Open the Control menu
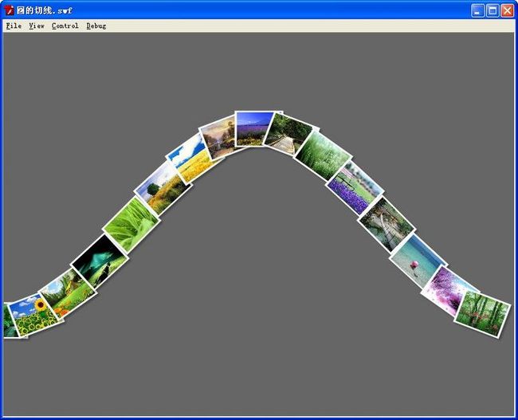The image size is (518, 420). click(x=65, y=26)
